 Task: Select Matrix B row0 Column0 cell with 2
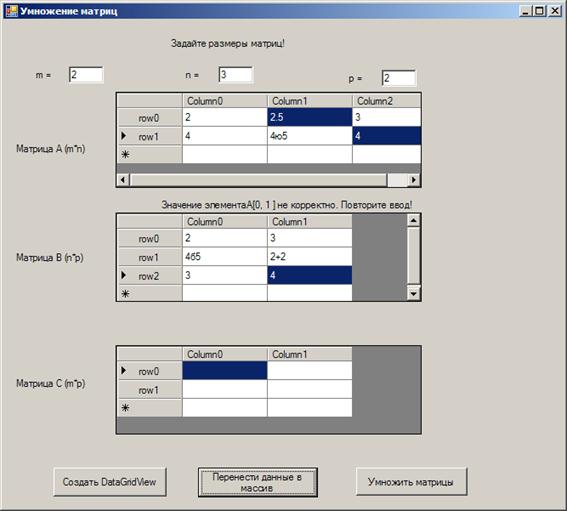pos(225,238)
